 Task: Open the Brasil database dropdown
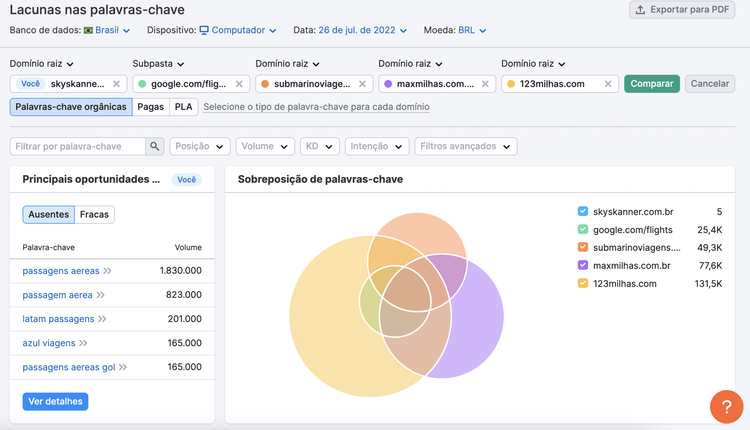(x=112, y=30)
